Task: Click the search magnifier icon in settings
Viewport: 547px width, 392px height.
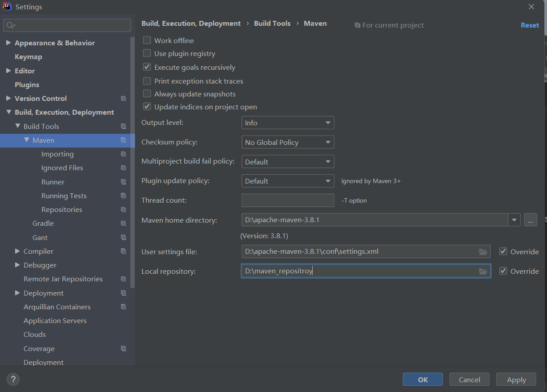Action: coord(10,25)
